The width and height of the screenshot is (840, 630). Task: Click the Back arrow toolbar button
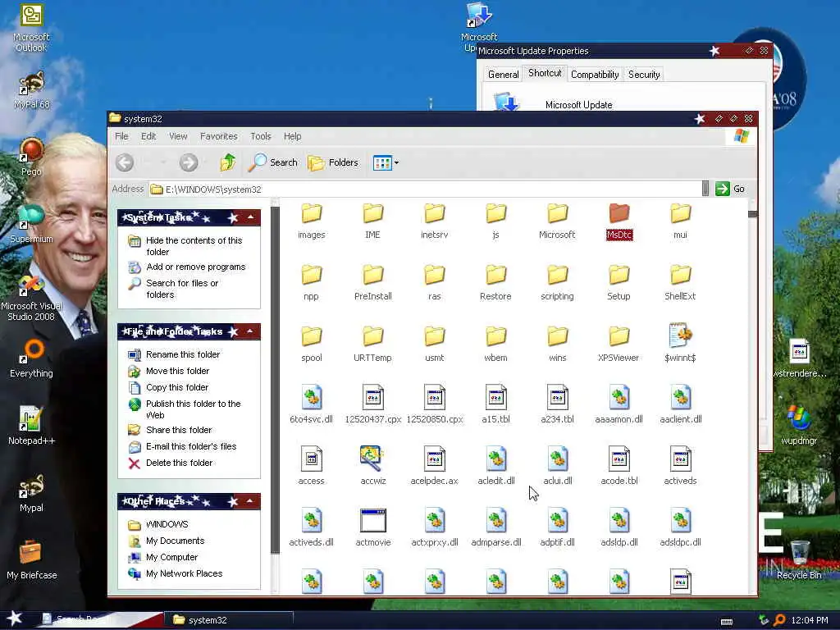pyautogui.click(x=125, y=162)
